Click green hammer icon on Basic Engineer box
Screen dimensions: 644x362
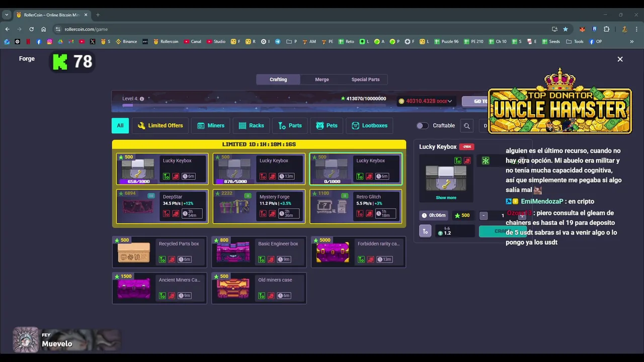[262, 259]
